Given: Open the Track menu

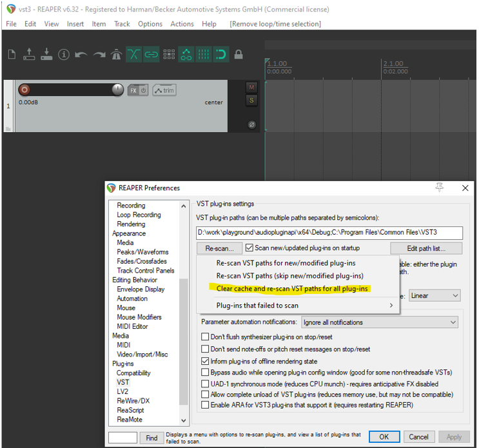Looking at the screenshot, I should [122, 24].
